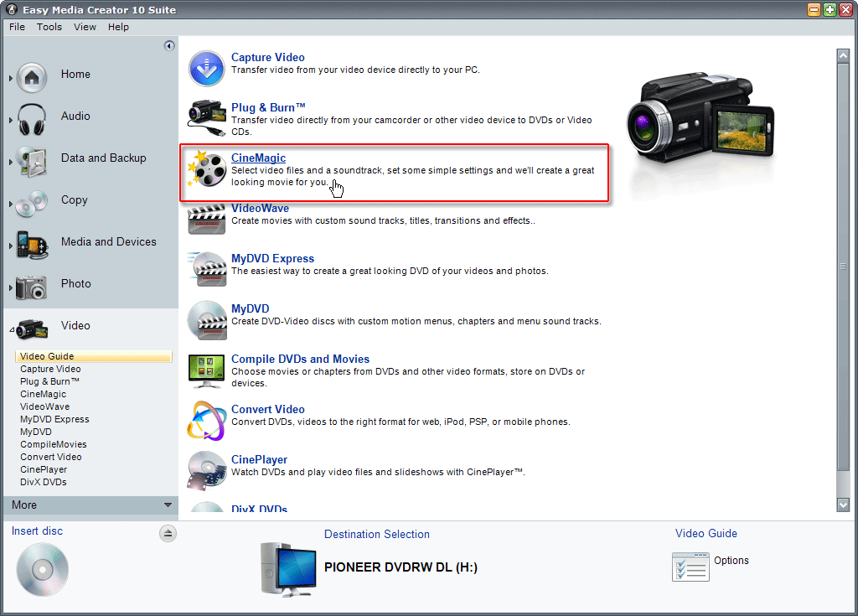The height and width of the screenshot is (616, 858).
Task: Open the Plug & Burn title link
Action: (x=268, y=108)
